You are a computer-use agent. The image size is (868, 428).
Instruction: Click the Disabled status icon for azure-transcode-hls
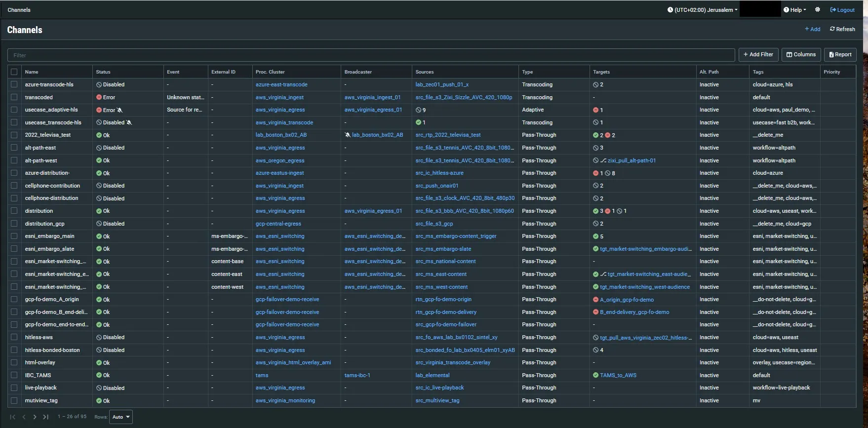point(99,85)
